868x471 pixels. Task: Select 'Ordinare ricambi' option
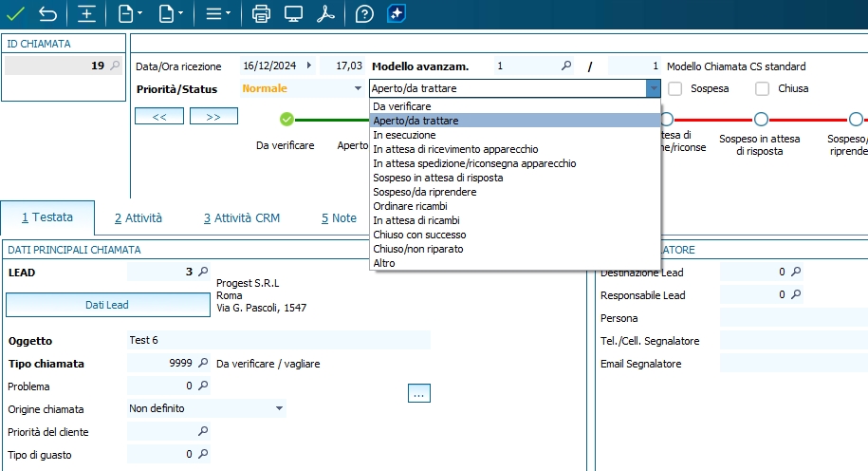515,206
